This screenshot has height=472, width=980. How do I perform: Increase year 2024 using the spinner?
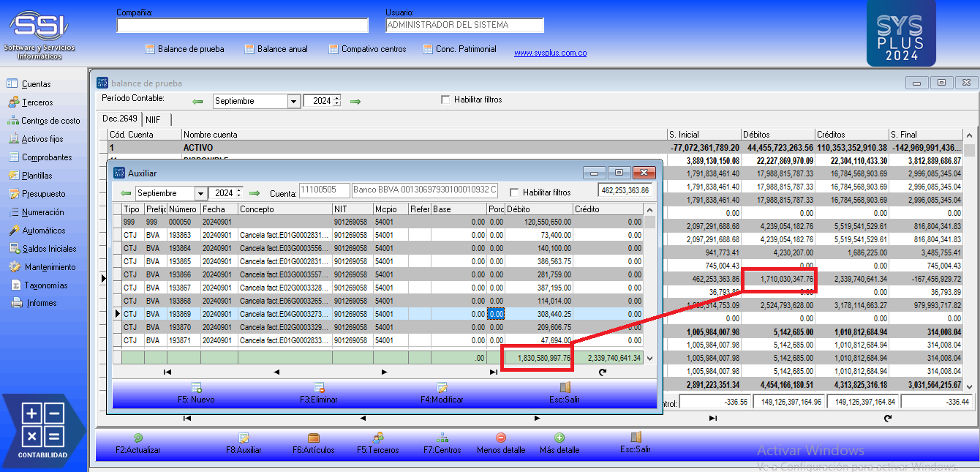(x=337, y=98)
